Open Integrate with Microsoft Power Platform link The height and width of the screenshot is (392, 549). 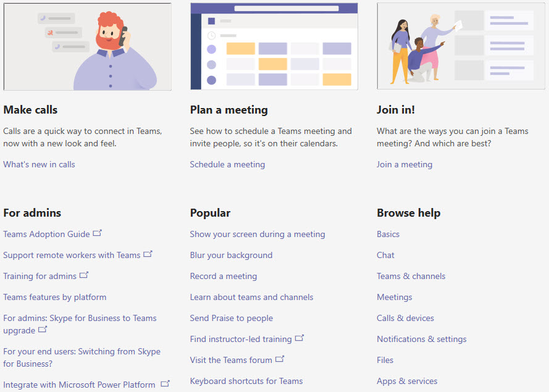(x=79, y=385)
